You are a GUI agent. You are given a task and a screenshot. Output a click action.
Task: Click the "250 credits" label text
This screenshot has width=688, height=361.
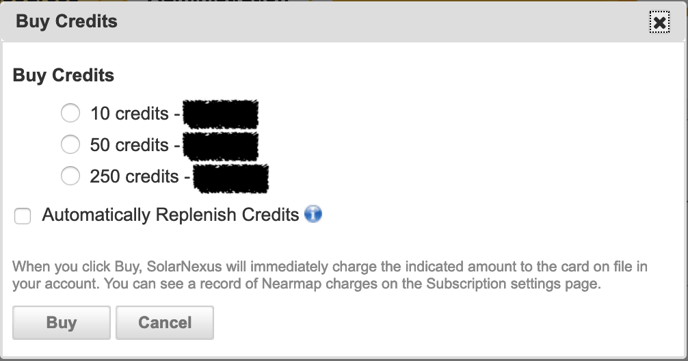point(134,177)
